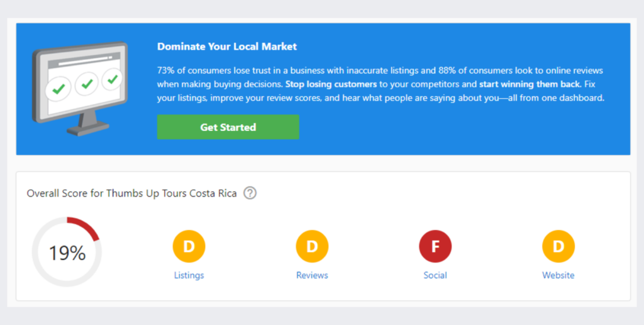Open the Reviews link
The width and height of the screenshot is (644, 325).
point(312,275)
